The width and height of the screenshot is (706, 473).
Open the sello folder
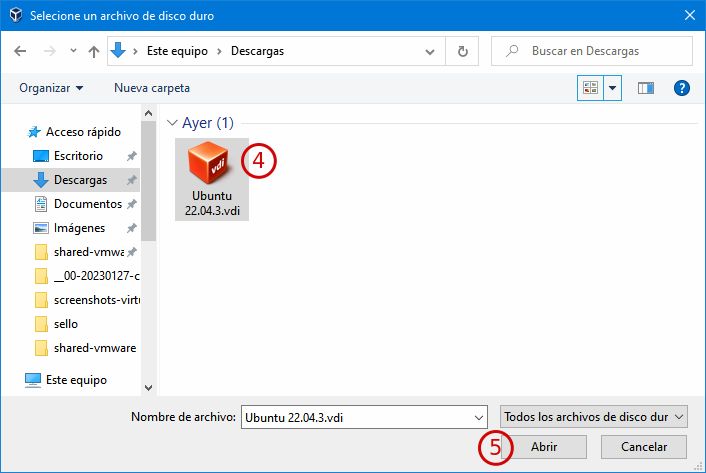click(x=66, y=324)
